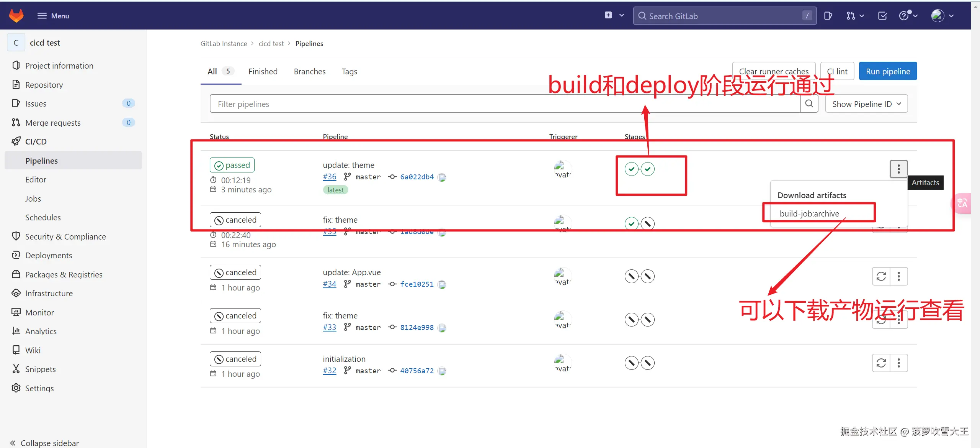Download the build-job:archive artifact
The width and height of the screenshot is (980, 448).
coord(809,213)
